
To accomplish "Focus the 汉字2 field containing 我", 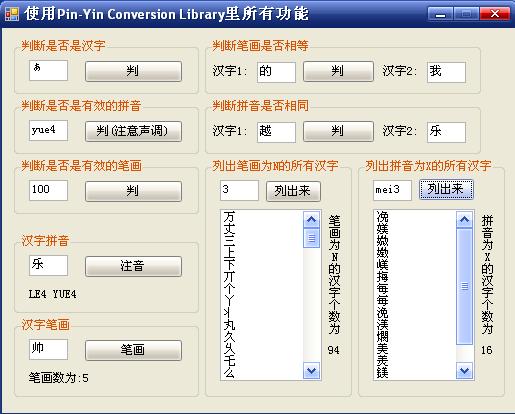I will [x=446, y=72].
